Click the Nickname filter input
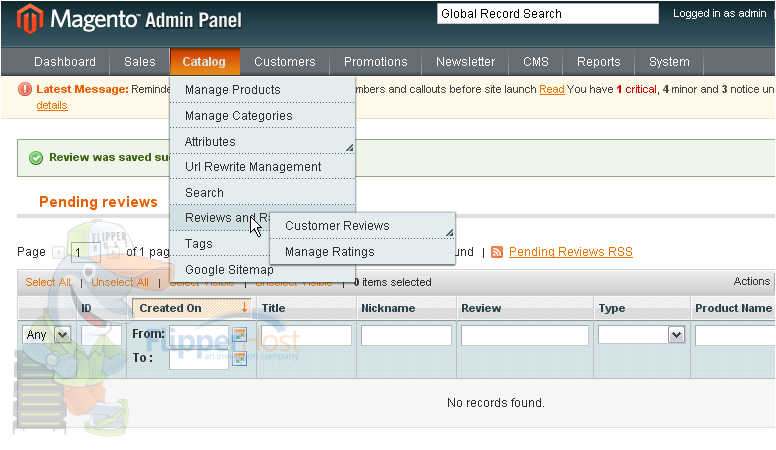Viewport: 776px width, 450px height. pyautogui.click(x=406, y=335)
